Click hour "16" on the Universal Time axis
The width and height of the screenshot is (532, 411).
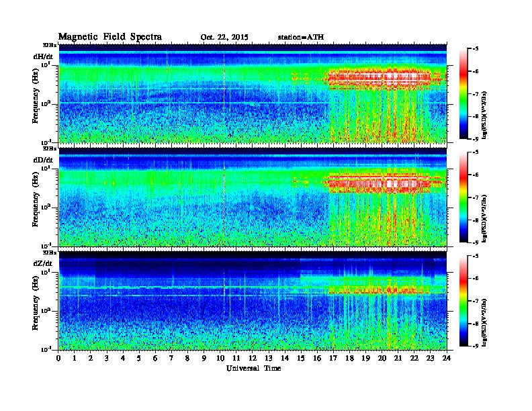317,358
